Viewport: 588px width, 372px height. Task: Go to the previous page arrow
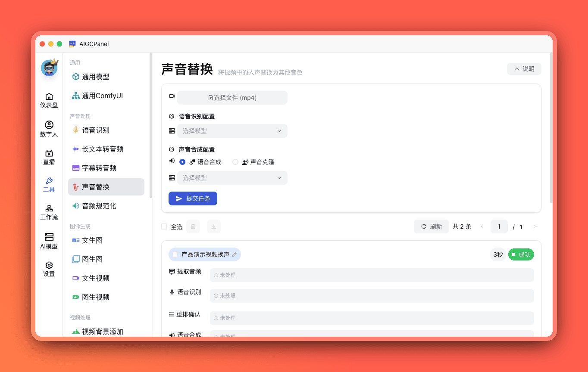coord(482,226)
